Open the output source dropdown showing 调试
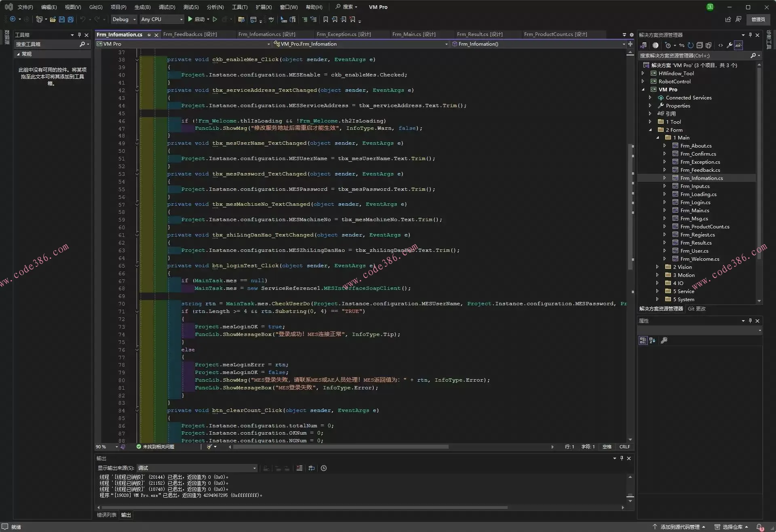776x532 pixels. pos(197,468)
